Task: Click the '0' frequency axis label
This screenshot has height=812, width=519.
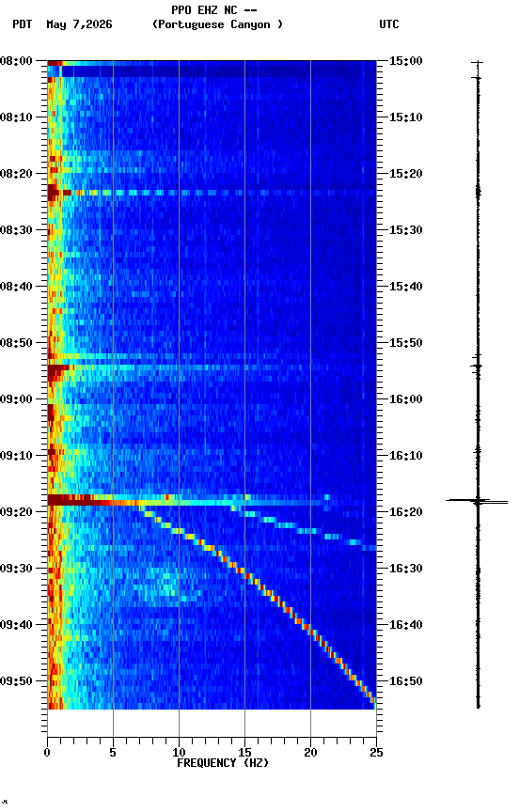Action: click(47, 753)
